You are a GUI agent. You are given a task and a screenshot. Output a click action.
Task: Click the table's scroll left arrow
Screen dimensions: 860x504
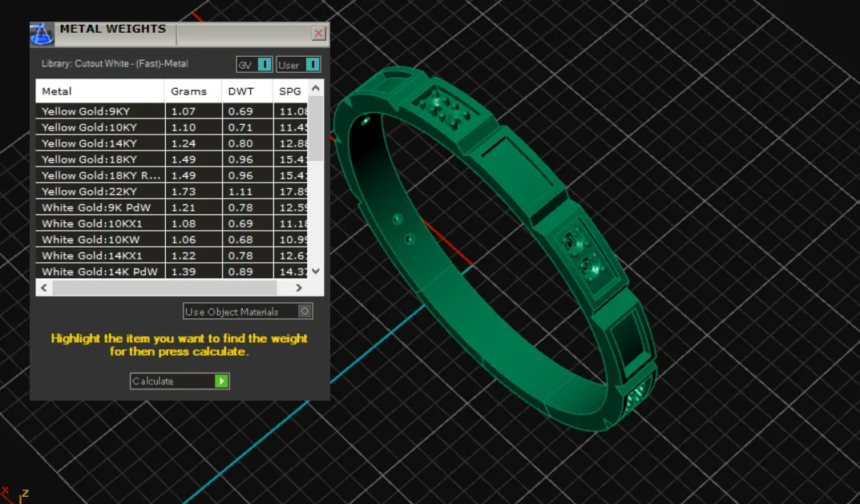(x=44, y=288)
